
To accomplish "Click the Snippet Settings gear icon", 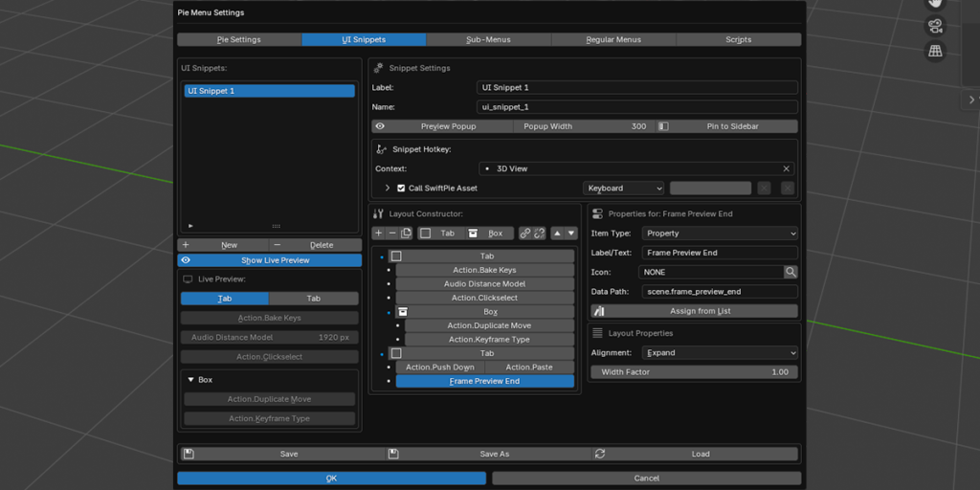I will [x=378, y=68].
